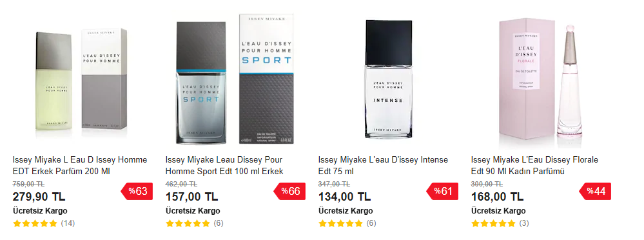
Task: Click the %63 discount badge
Action: (x=137, y=191)
